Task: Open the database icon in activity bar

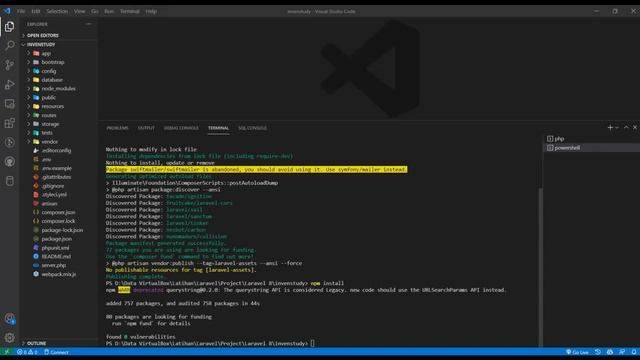Action: point(9,181)
